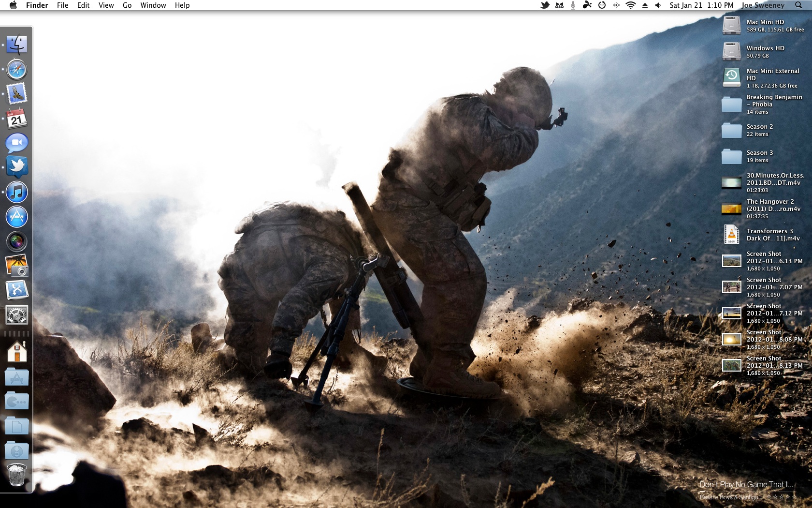This screenshot has height=508, width=812.
Task: Launch Photo Booth from the dock
Action: 16,241
